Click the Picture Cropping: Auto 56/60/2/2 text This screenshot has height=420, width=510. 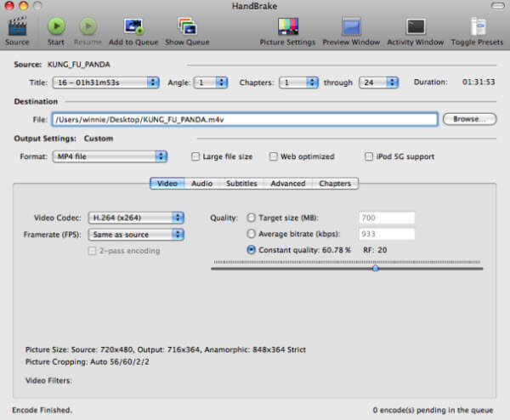point(88,362)
